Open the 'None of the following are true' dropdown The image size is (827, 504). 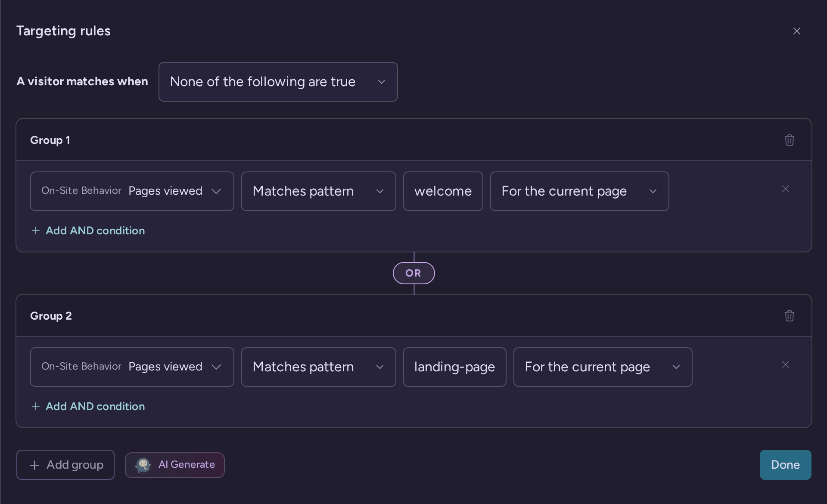(278, 82)
